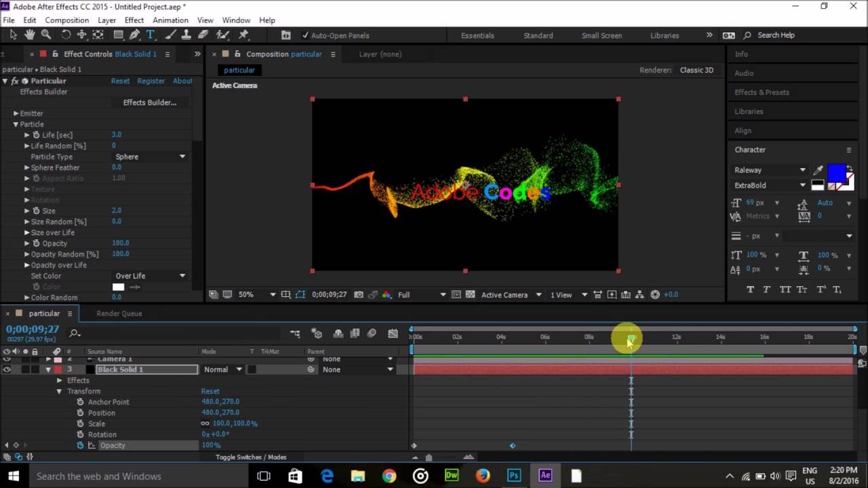Toggle Opacity stopwatch for Black Solid 1
Image resolution: width=868 pixels, height=488 pixels.
click(80, 445)
